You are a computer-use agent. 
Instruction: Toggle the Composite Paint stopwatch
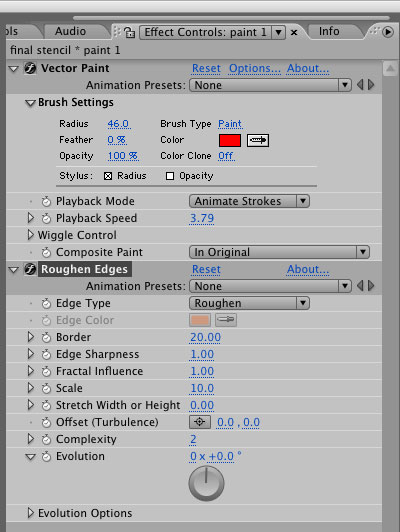coord(46,252)
